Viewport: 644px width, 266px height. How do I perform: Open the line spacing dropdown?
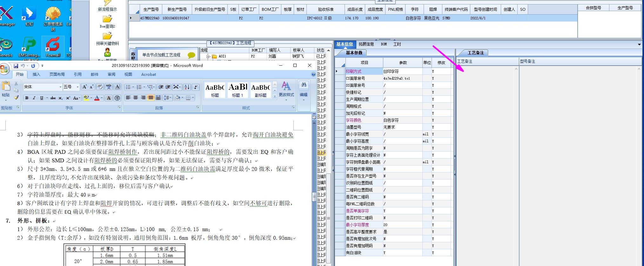click(167, 98)
